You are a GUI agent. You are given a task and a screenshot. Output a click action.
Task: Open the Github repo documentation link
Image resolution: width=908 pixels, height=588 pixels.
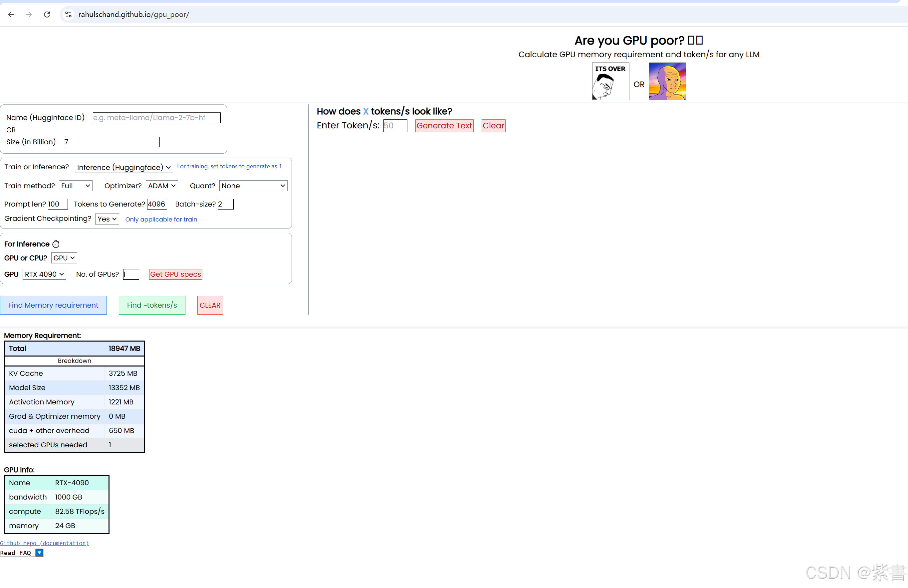click(44, 543)
